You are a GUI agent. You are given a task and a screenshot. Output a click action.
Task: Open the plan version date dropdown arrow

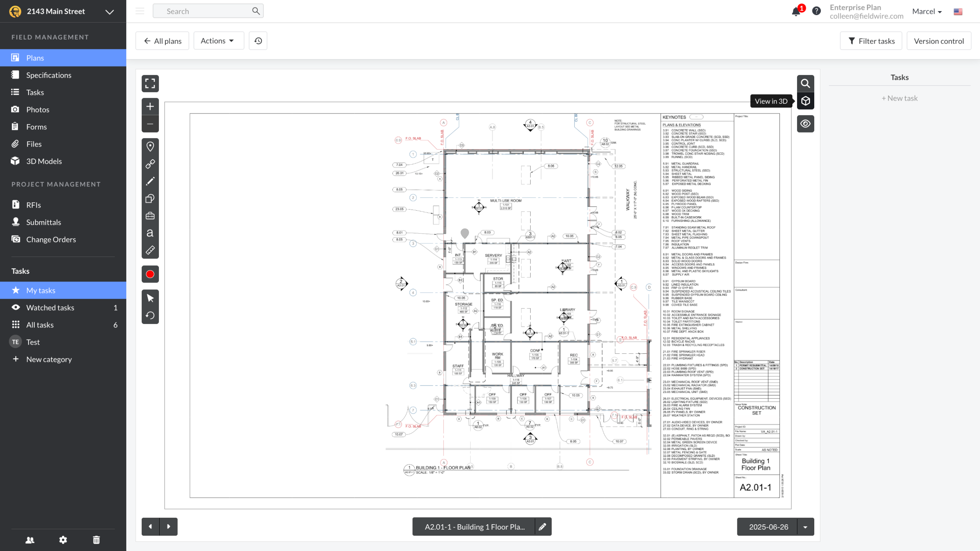tap(805, 527)
